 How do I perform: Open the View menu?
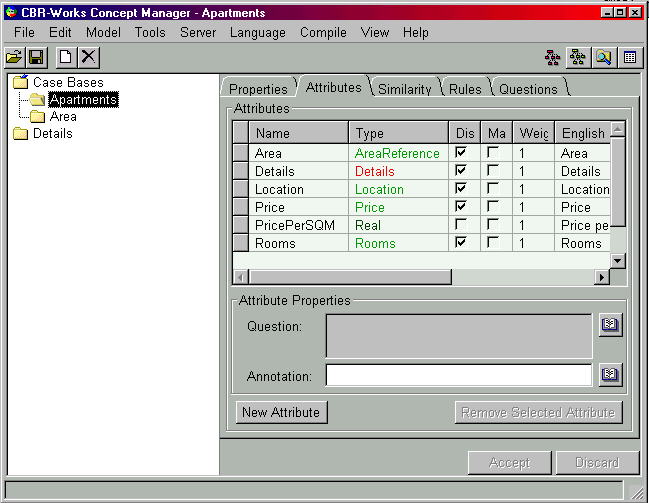(x=375, y=32)
